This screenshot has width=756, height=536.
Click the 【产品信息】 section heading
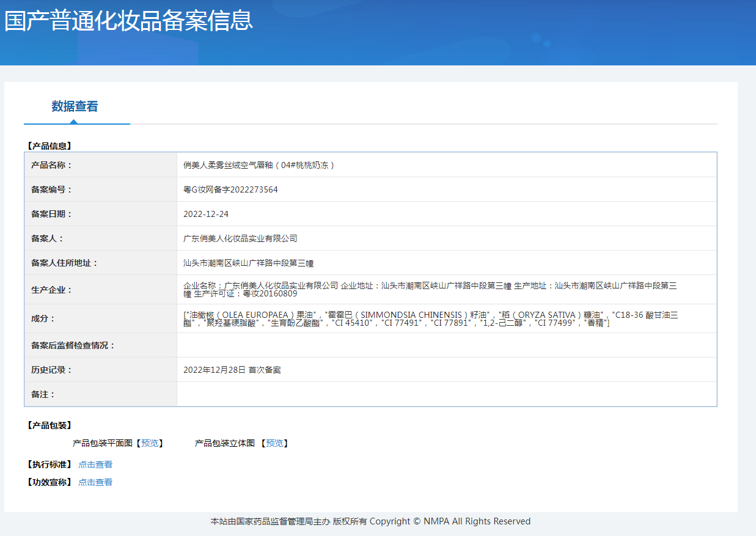49,146
